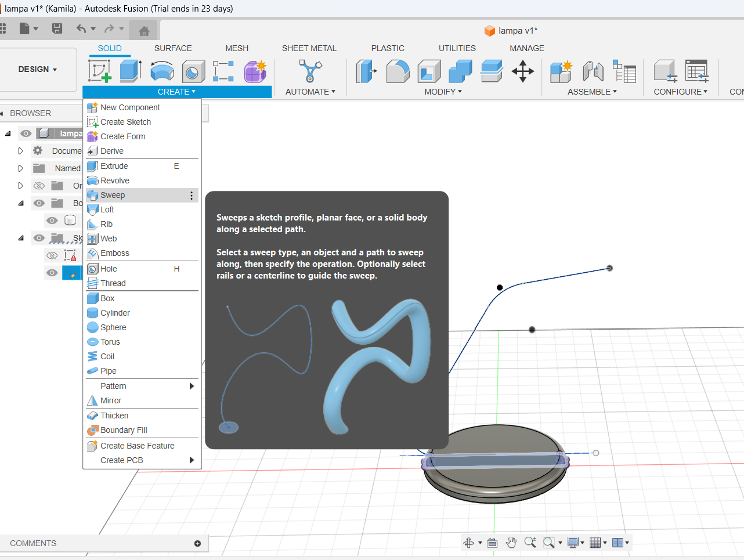744x560 pixels.
Task: Click the Look At icon in navigation bar
Action: [x=492, y=543]
